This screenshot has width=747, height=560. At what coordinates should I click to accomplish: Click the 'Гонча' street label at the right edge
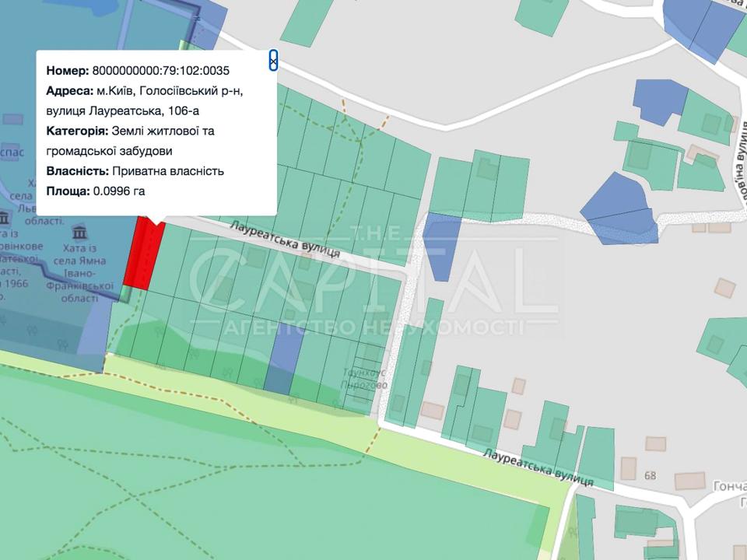pyautogui.click(x=729, y=485)
